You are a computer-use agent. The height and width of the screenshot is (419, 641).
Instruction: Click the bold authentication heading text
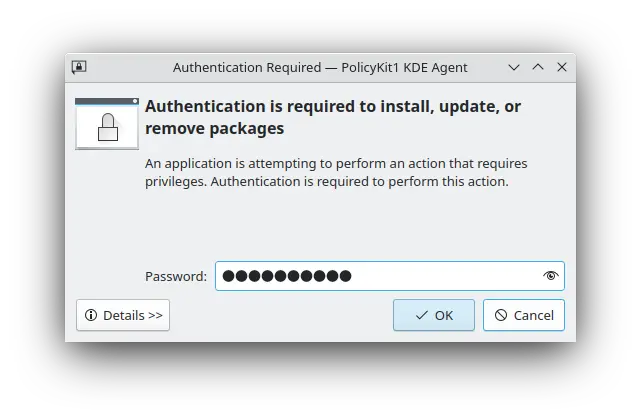(333, 117)
